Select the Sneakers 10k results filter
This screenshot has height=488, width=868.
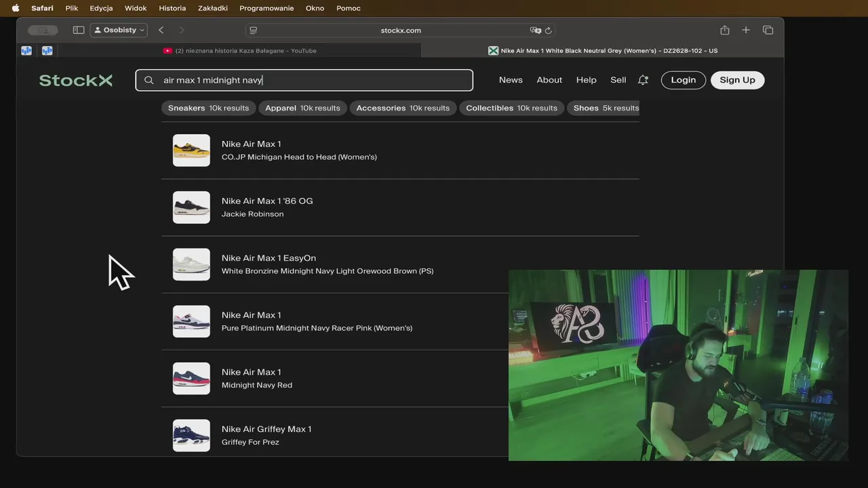[208, 108]
